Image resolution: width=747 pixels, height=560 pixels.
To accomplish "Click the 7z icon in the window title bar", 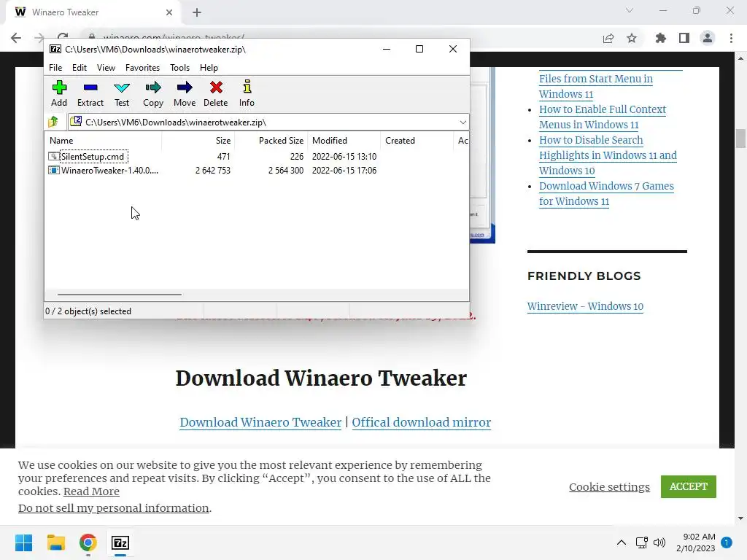I will (x=55, y=49).
